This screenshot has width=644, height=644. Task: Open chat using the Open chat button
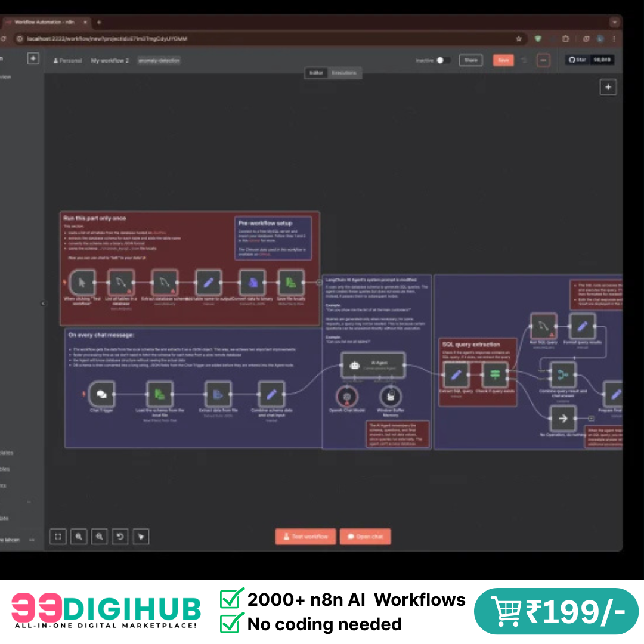point(365,537)
